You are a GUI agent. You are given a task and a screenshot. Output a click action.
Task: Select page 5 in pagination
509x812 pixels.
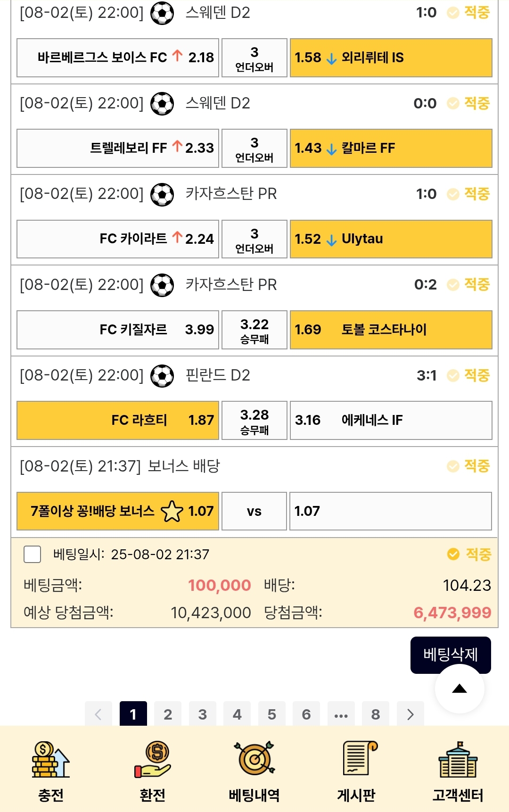(272, 714)
